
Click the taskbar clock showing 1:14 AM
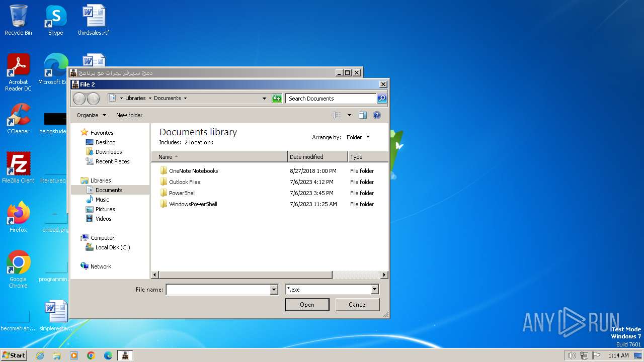(x=618, y=355)
